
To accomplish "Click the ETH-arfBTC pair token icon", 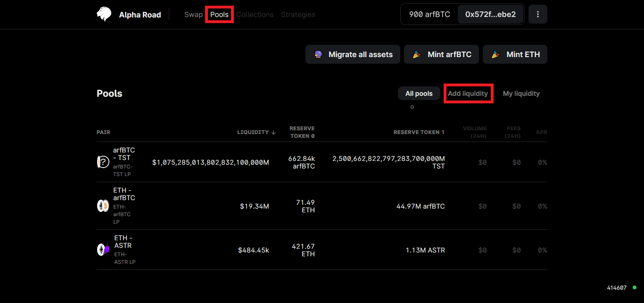I will 103,206.
